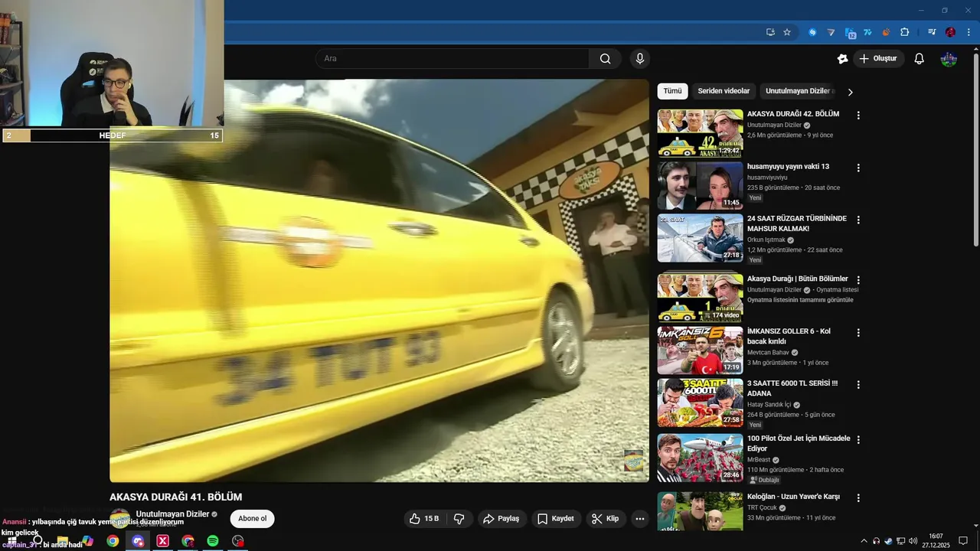This screenshot has height=551, width=980.
Task: Open the media controls icon in Chrome toolbar
Action: (x=932, y=32)
